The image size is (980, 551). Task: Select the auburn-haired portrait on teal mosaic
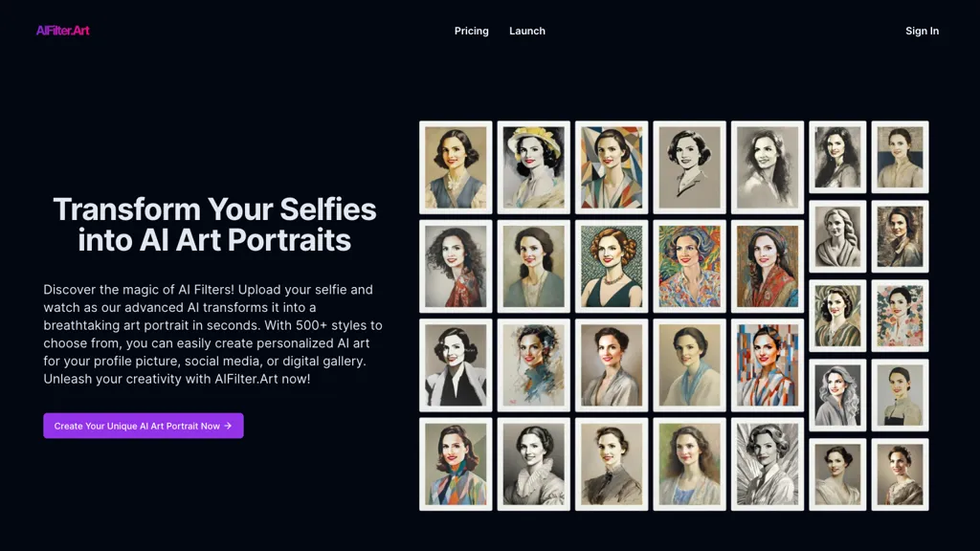pyautogui.click(x=612, y=266)
